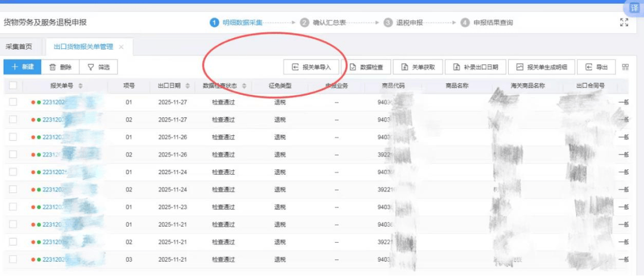644x276 pixels.
Task: Select all rows via header checkbox
Action: point(13,86)
